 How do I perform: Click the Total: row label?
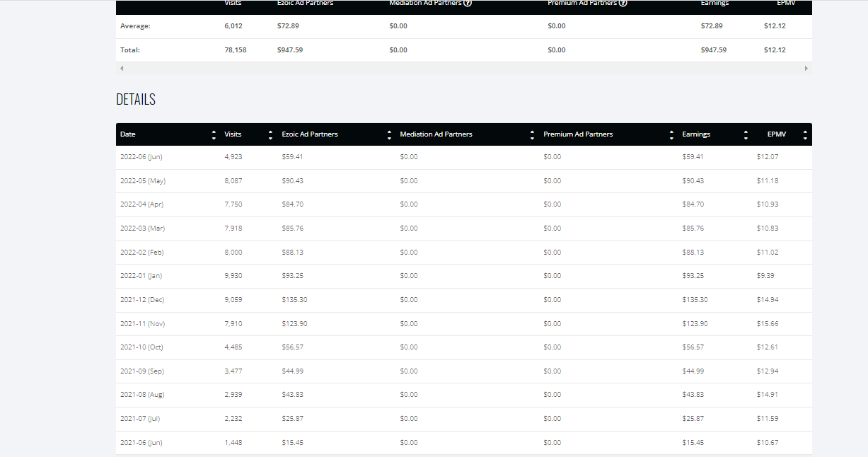(130, 50)
